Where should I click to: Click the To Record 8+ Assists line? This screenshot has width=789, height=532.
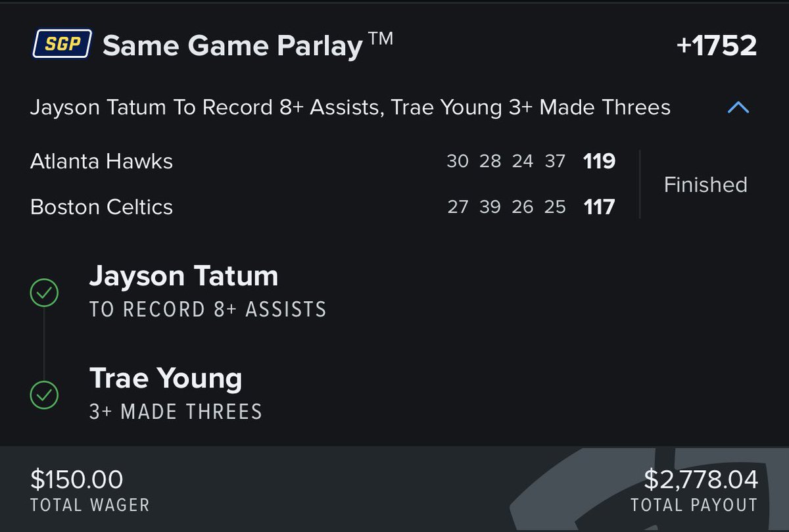click(x=208, y=310)
